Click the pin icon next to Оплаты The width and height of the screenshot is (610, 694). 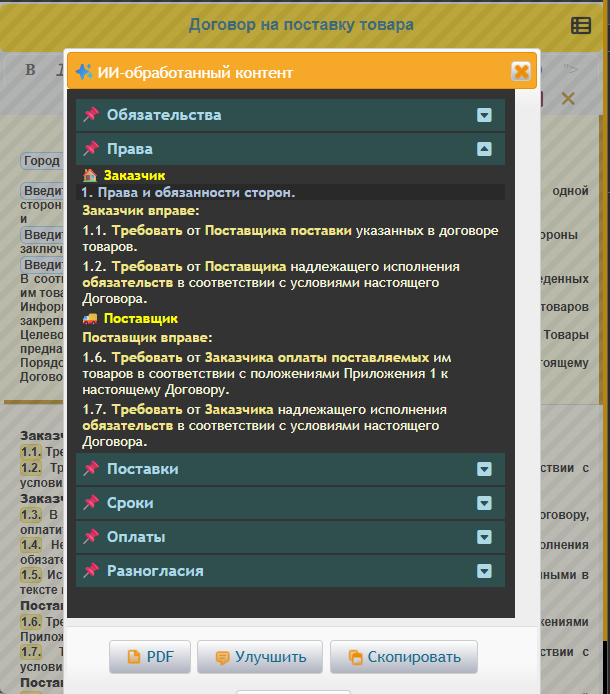[91, 536]
